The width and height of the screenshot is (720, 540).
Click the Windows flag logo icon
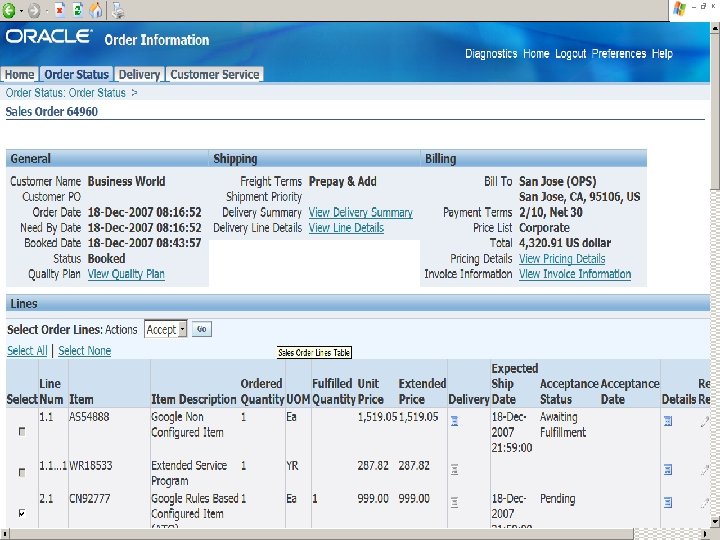coord(679,9)
